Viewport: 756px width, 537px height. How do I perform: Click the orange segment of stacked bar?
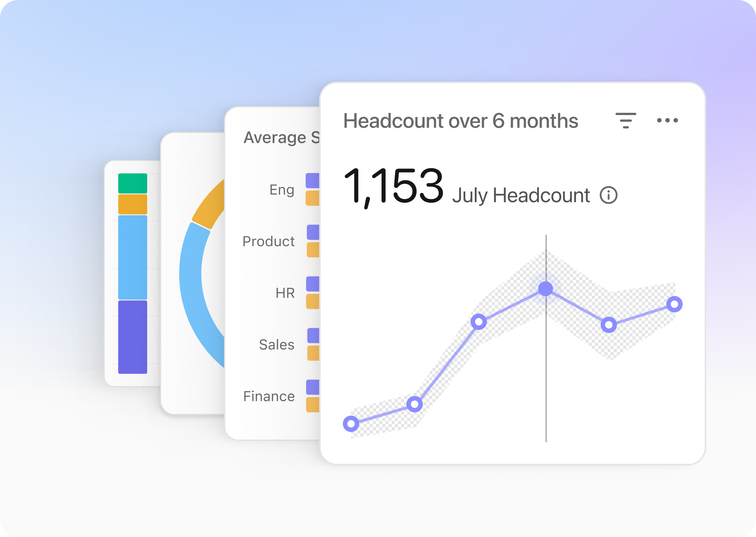pyautogui.click(x=133, y=204)
